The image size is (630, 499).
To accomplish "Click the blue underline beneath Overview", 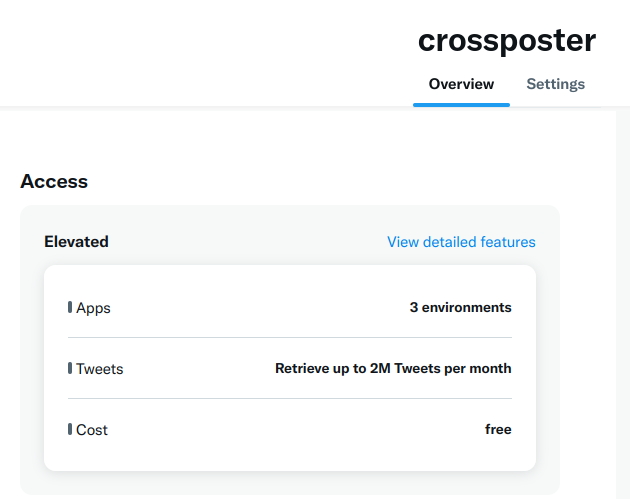I will tap(461, 104).
